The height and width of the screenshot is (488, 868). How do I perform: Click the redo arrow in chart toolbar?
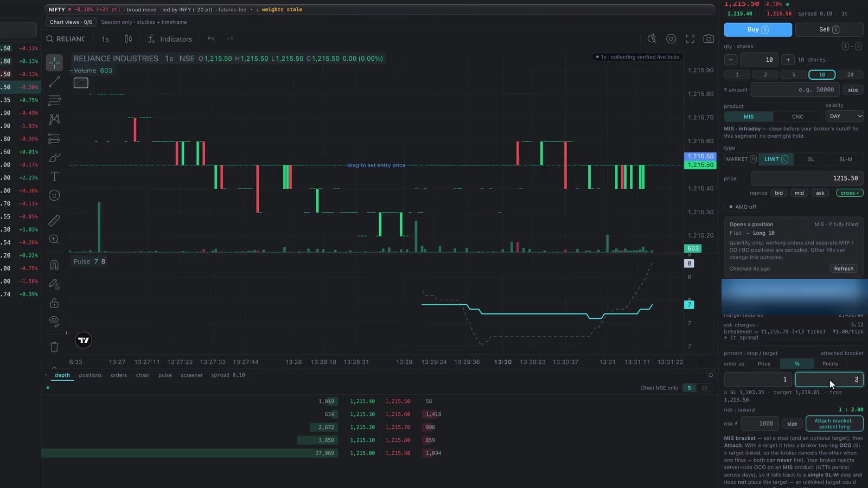click(230, 39)
